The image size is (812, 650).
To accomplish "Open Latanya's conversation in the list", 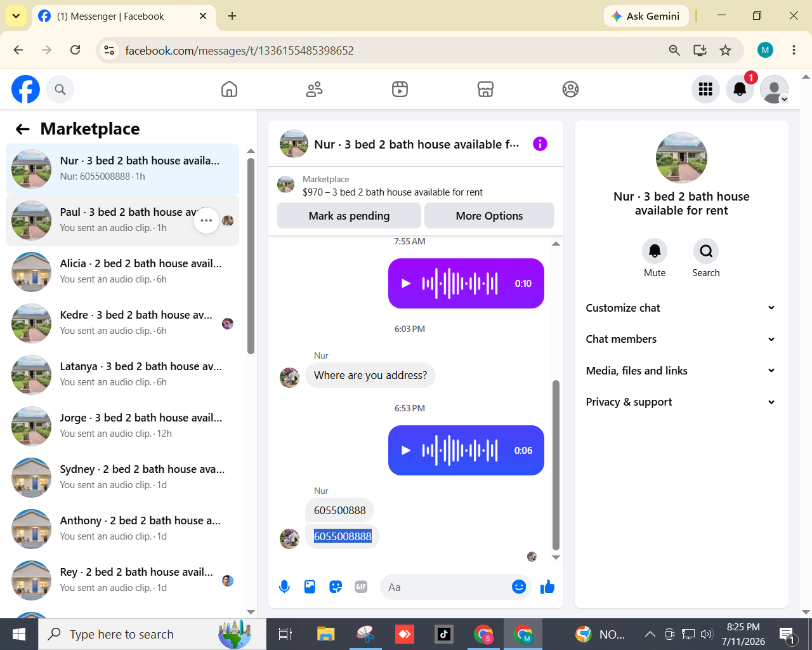I will (122, 375).
